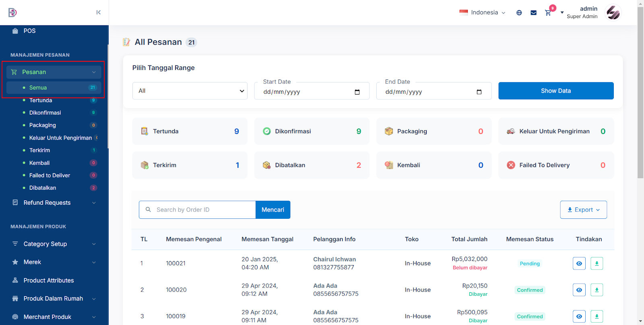Click the Mencari search button
Screen dimensions: 644x325
(x=273, y=210)
